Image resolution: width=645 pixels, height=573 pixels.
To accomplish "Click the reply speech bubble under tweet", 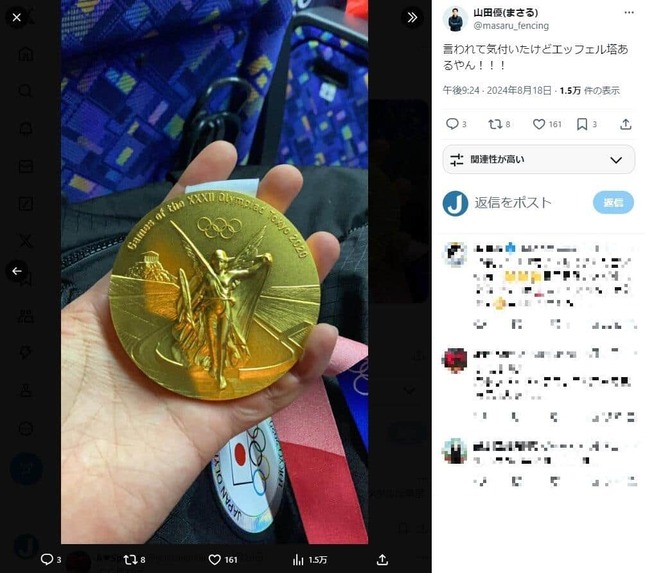I will (x=452, y=124).
